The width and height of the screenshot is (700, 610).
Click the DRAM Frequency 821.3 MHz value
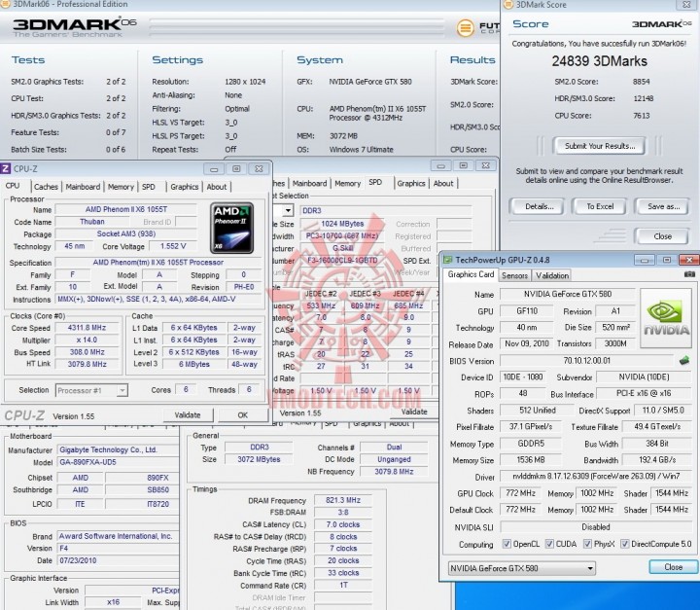pyautogui.click(x=343, y=500)
